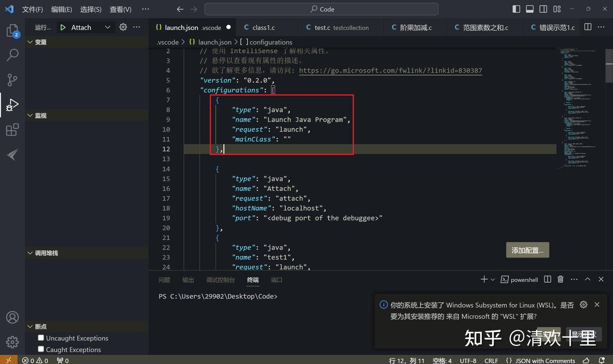Select the Run and Debug icon
Image resolution: width=613 pixels, height=364 pixels.
(12, 104)
